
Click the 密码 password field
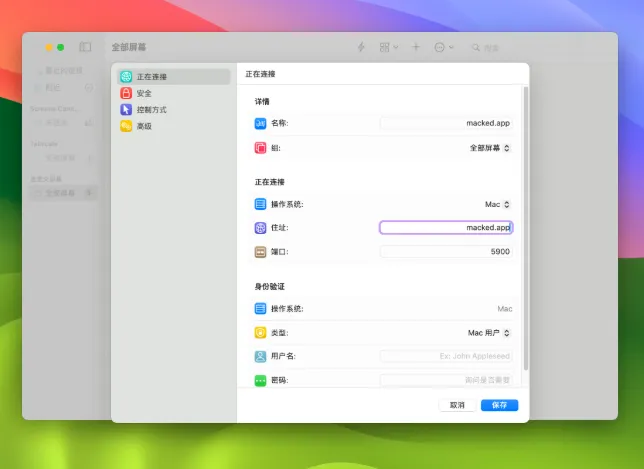pyautogui.click(x=446, y=380)
